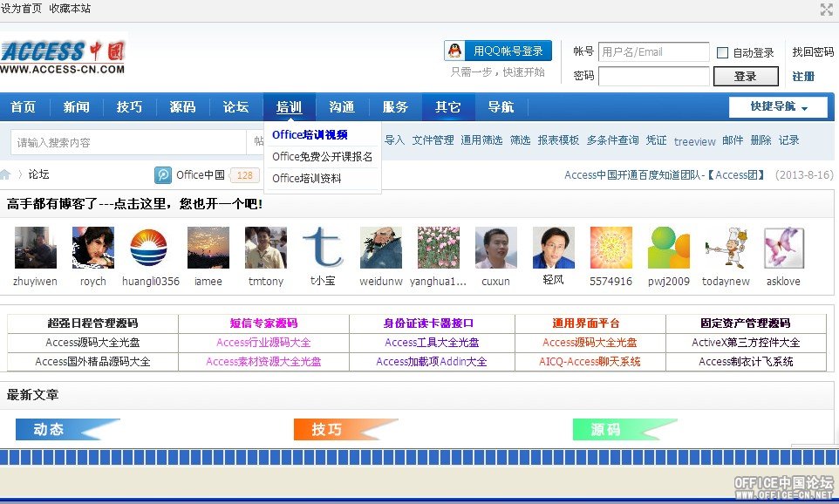839x504 pixels.
Task: Open huangli0356's sun logo avatar
Action: coord(149,247)
